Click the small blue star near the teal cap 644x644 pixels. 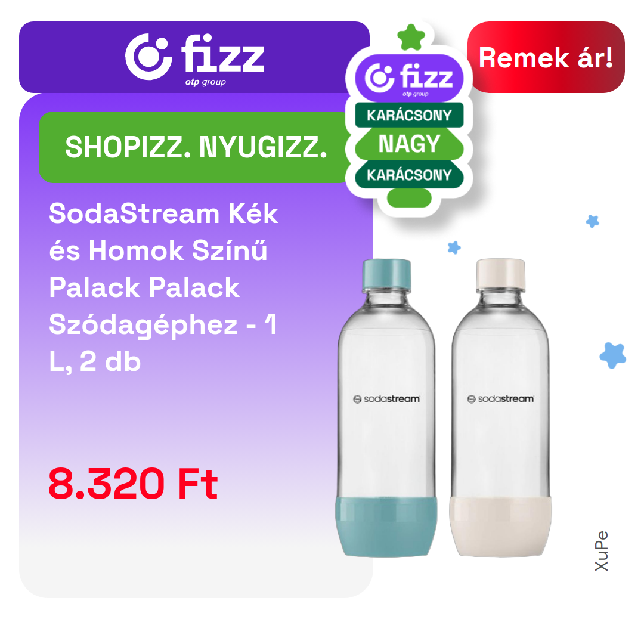(454, 247)
